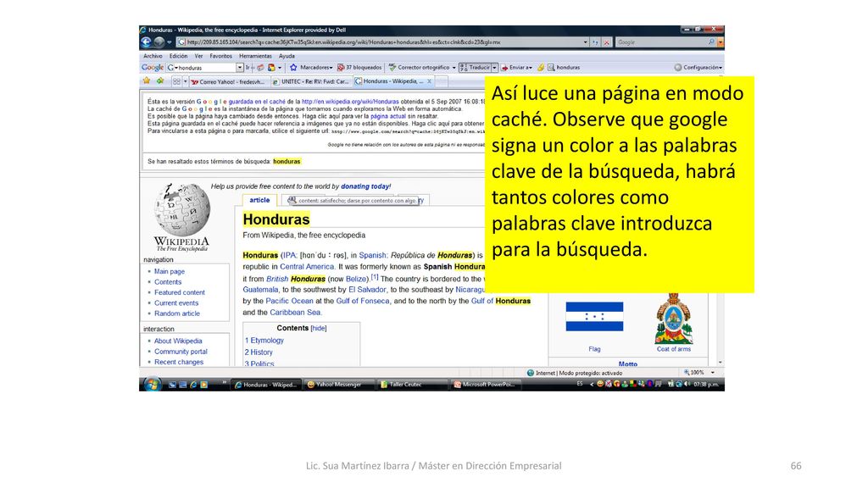The image size is (868, 488).
Task: Click the Central America link
Action: [x=307, y=267]
